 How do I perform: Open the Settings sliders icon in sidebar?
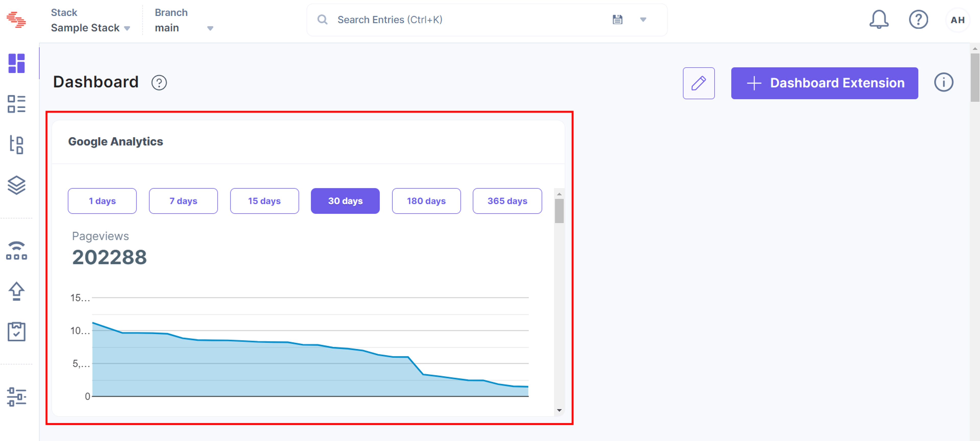point(16,397)
